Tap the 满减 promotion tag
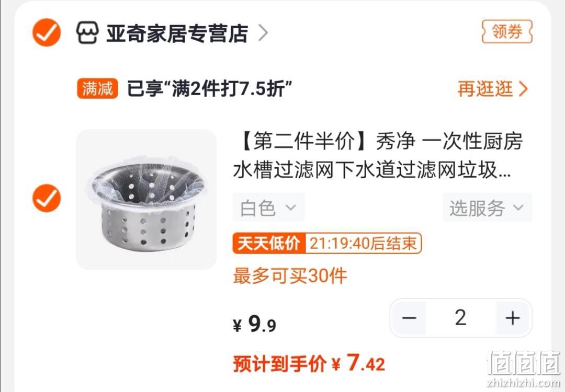Viewport: 565px width, 392px height. [x=97, y=88]
